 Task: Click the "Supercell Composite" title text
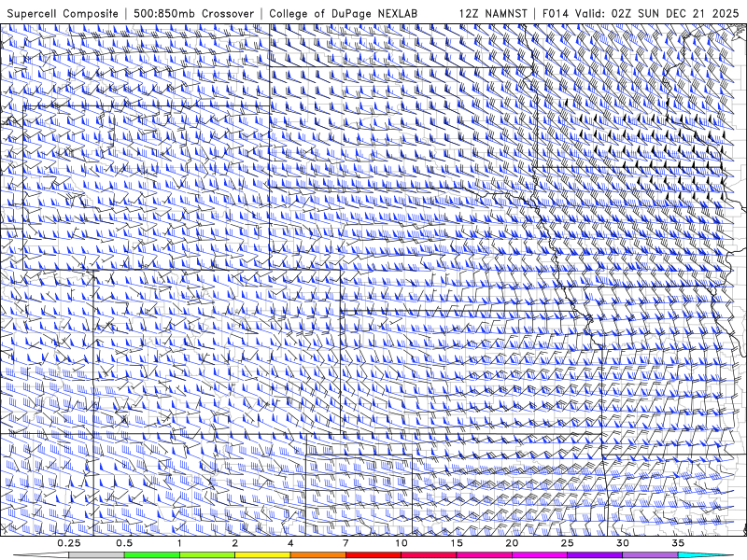click(63, 13)
